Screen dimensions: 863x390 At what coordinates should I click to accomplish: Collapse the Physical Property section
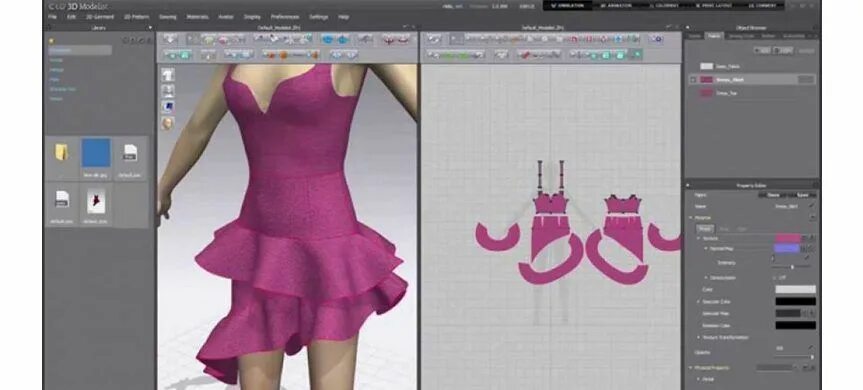691,367
